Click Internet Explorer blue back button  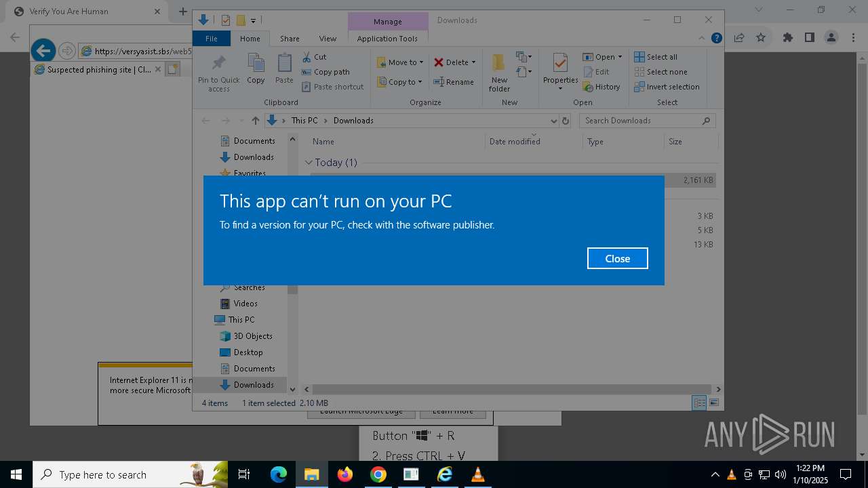click(x=43, y=50)
